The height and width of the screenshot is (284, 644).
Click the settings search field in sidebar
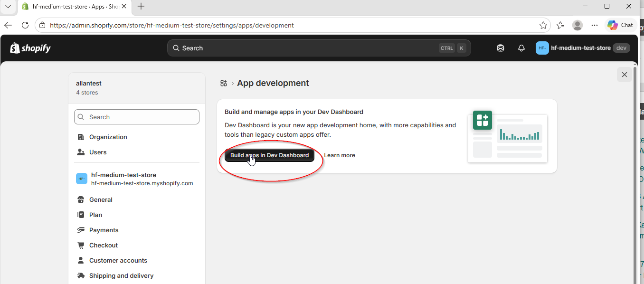136,116
